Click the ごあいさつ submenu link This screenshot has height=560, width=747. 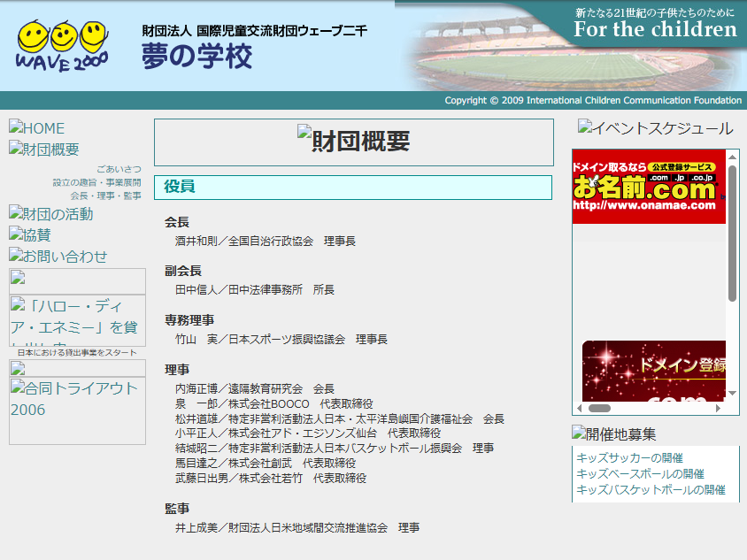point(119,169)
